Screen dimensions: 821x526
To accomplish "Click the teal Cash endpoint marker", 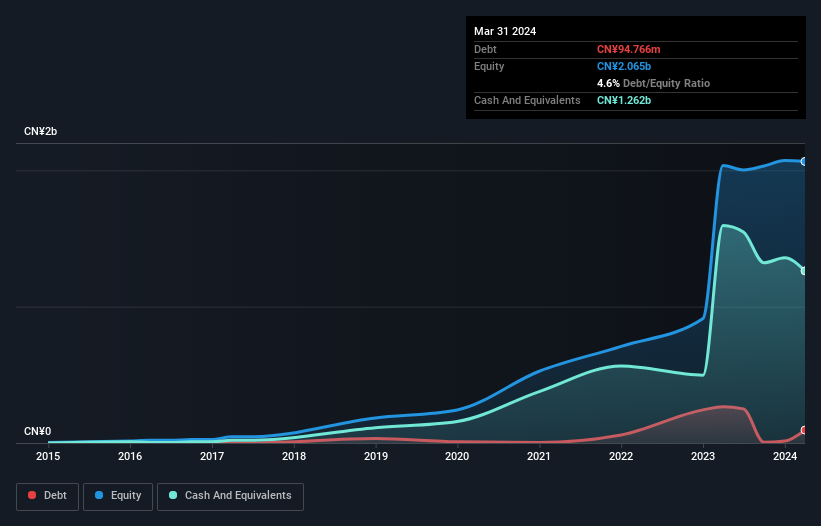I will pyautogui.click(x=804, y=271).
